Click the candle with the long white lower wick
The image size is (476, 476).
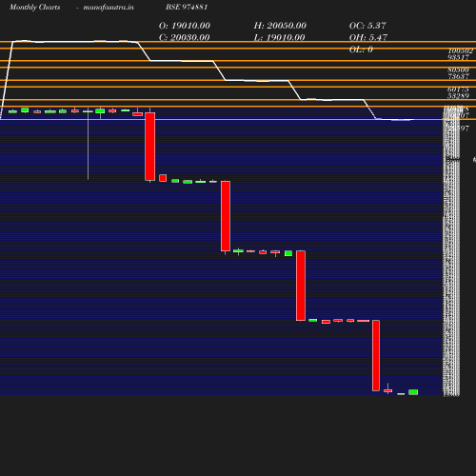(x=88, y=144)
